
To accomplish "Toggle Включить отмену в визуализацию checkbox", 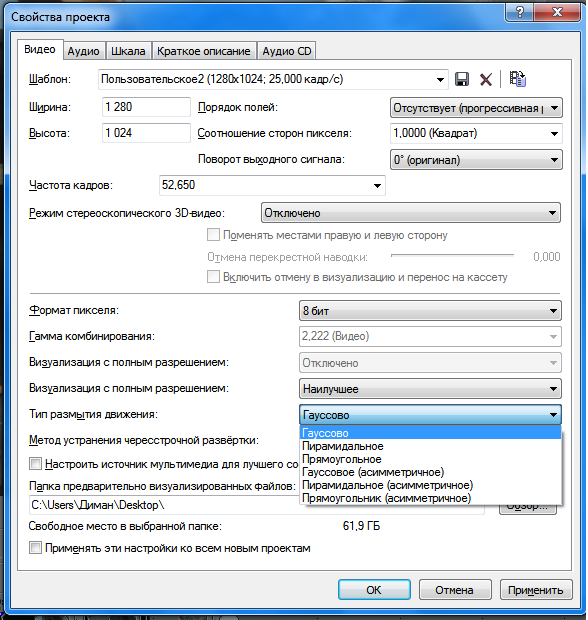I will (214, 277).
